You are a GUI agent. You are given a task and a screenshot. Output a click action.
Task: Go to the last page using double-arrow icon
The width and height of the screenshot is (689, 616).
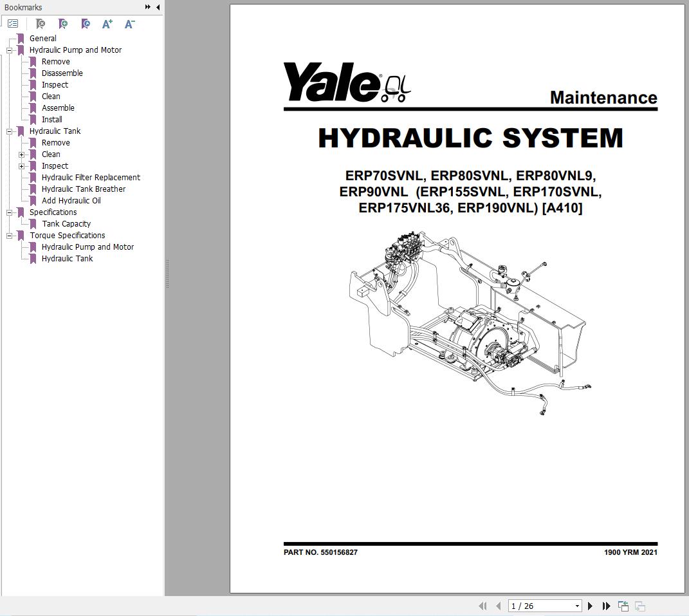coord(606,606)
